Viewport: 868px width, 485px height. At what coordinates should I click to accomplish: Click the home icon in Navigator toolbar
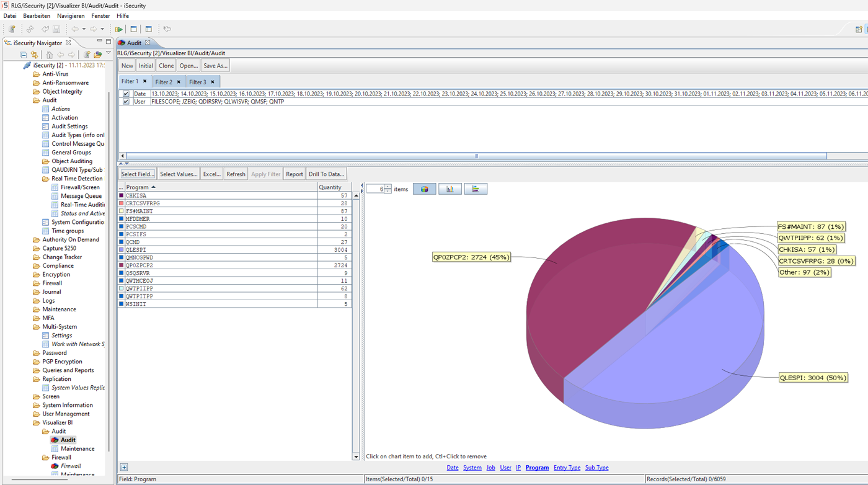tap(50, 55)
